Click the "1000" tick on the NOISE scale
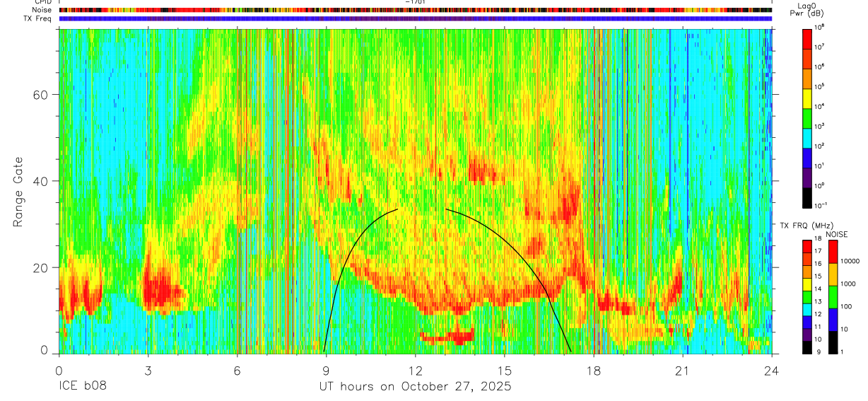868x401 pixels. (x=850, y=284)
